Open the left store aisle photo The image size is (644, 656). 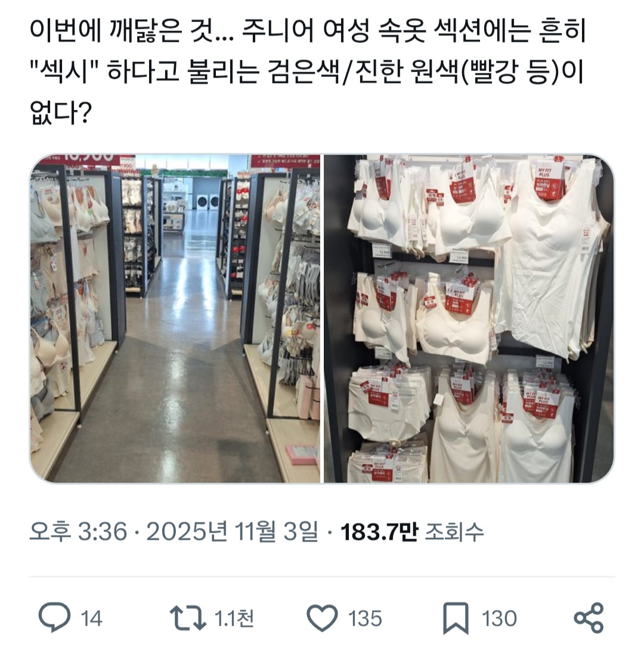click(x=175, y=318)
